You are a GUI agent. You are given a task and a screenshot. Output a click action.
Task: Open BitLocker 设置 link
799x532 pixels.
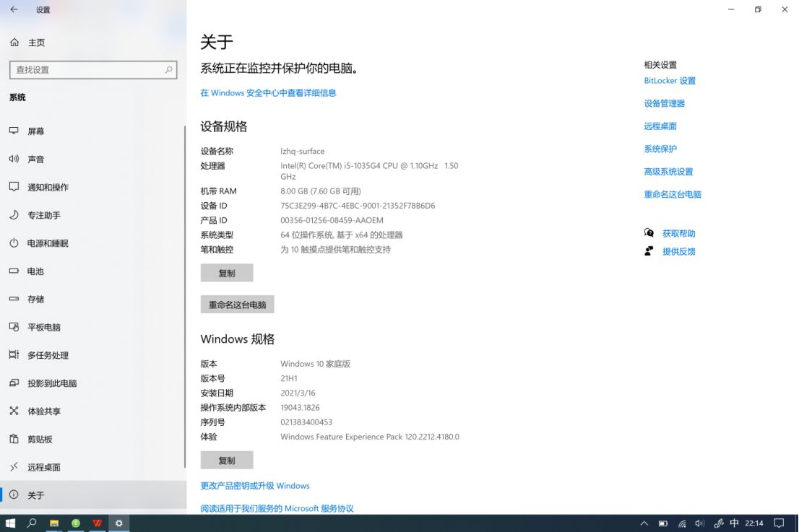coord(670,80)
